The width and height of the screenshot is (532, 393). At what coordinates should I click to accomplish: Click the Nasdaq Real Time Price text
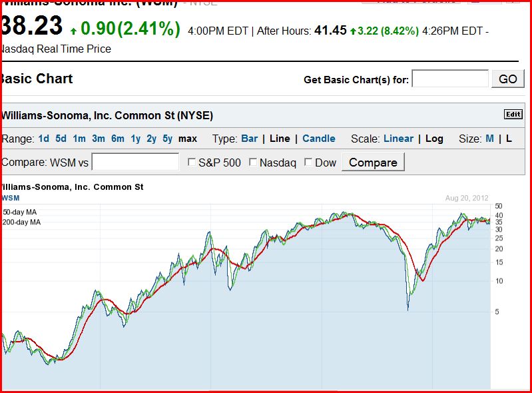[x=56, y=49]
